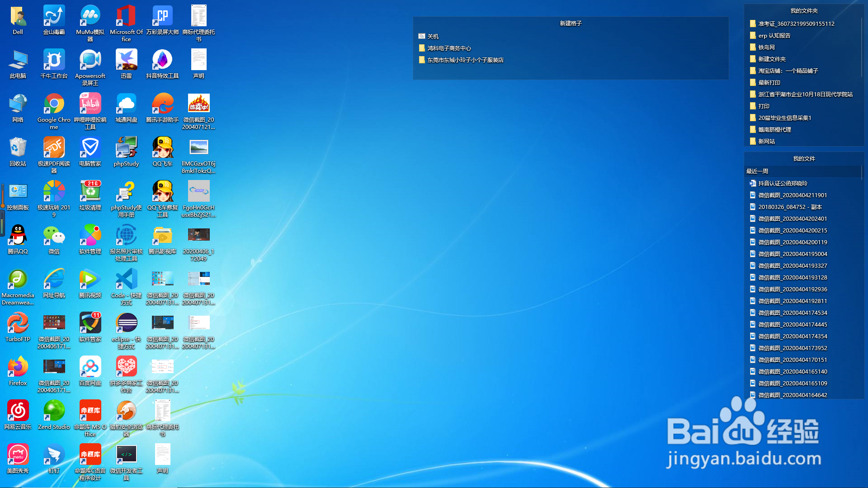Open 东莞市东城小玲子小个子服装店 folder
Viewport: 868px width, 488px height.
[x=461, y=60]
